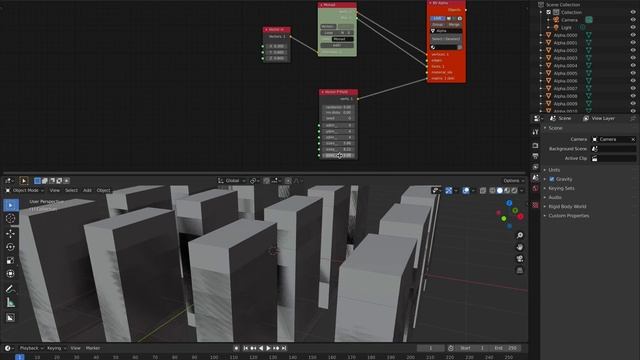Open the timeline Marker menu
This screenshot has height=360, width=640.
93,348
